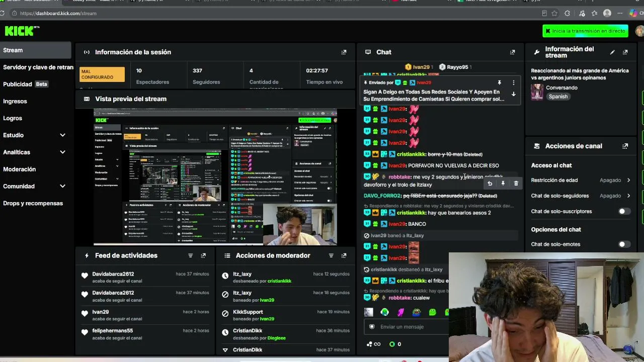The width and height of the screenshot is (644, 362).
Task: Pop out the Feed de actividades panel
Action: click(203, 255)
